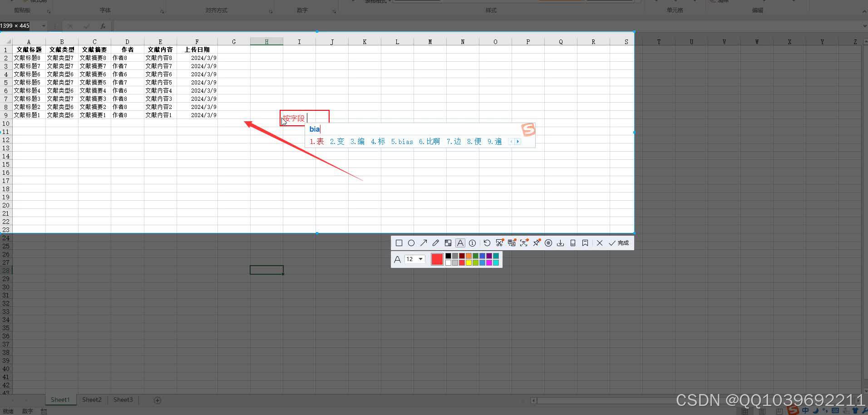Select the pencil freehand tool
This screenshot has width=868, height=415.
tap(435, 243)
